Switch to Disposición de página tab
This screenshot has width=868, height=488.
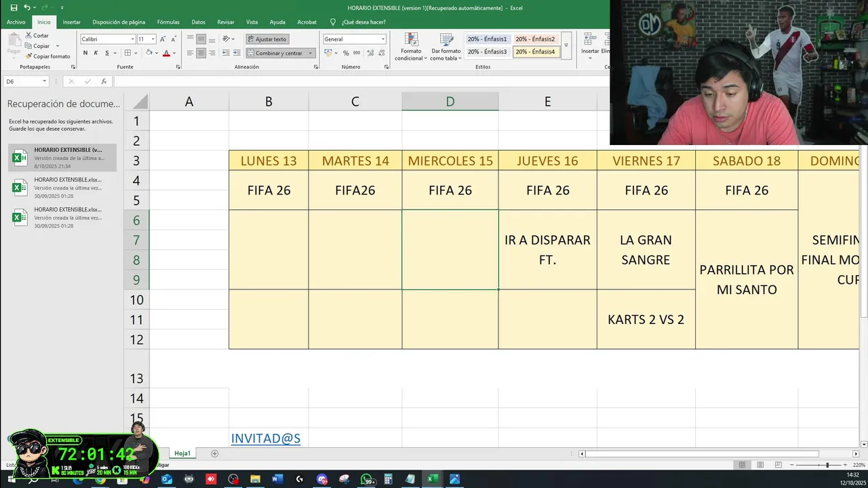tap(119, 22)
